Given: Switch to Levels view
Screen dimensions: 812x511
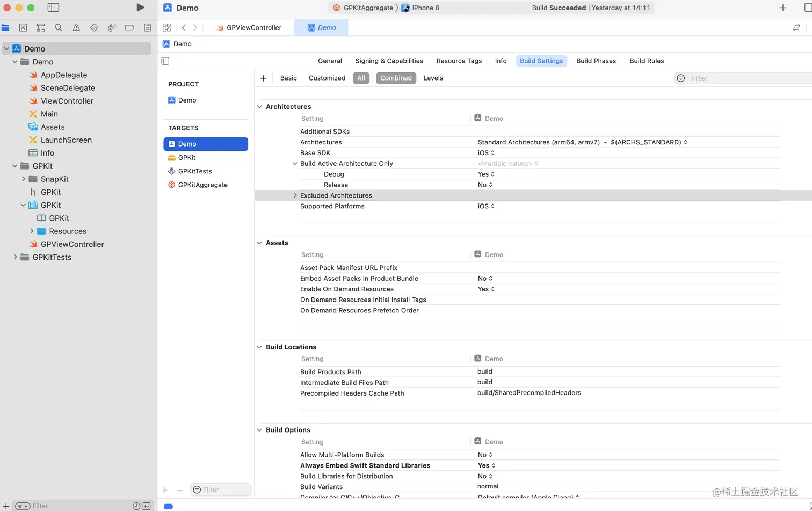Looking at the screenshot, I should 433,78.
